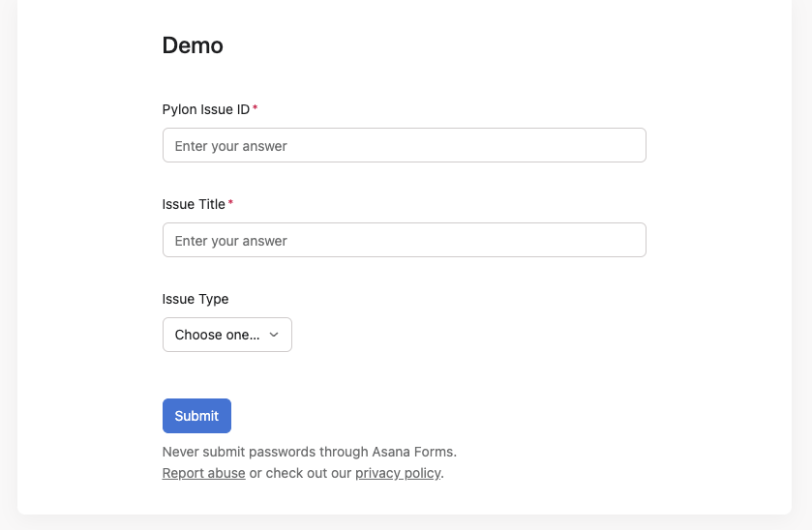The image size is (812, 530).
Task: Click the "or check out our" text
Action: point(300,474)
